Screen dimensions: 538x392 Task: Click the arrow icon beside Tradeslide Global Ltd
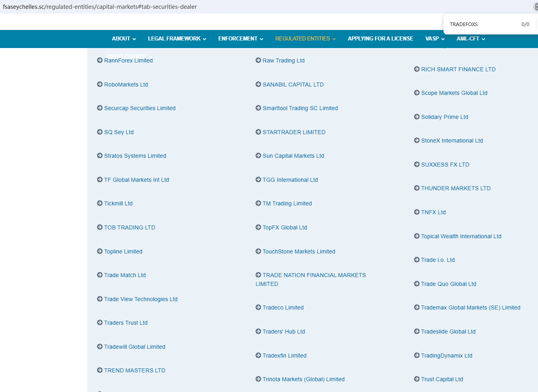coord(417,332)
